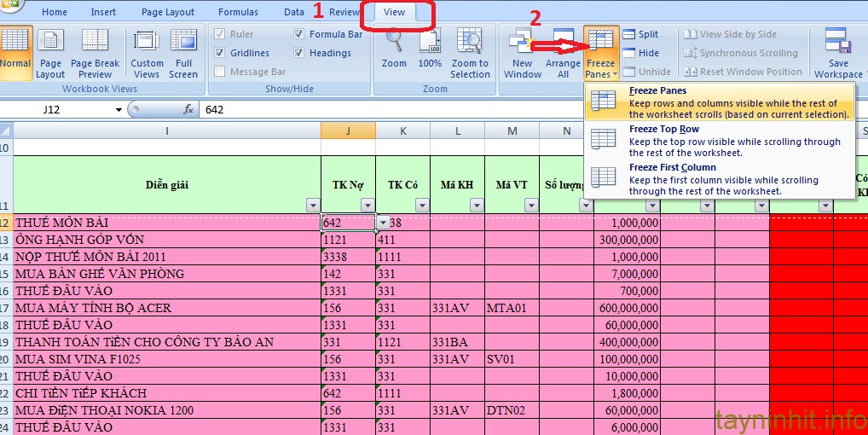Uncheck the Formula Bar checkbox
The image size is (868, 435).
pos(299,34)
